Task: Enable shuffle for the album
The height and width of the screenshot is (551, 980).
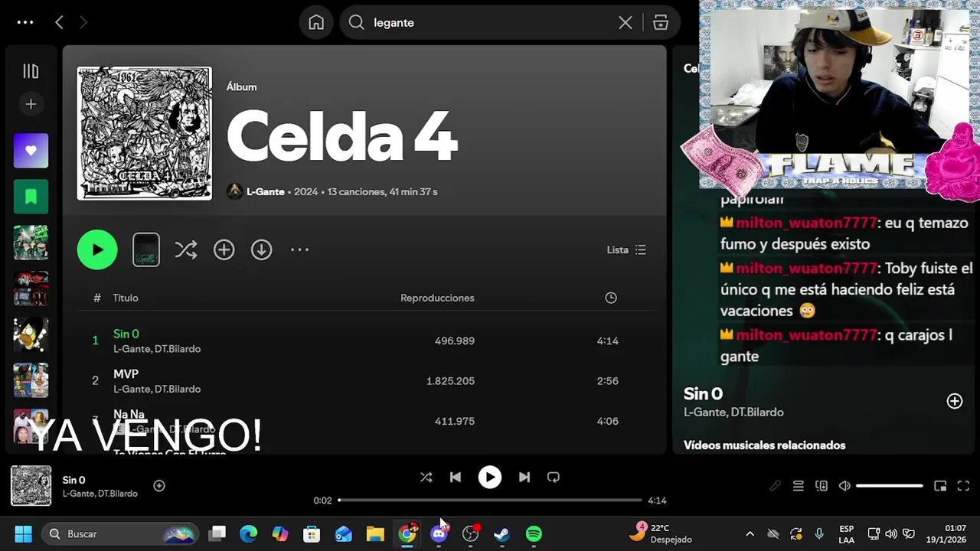Action: (x=186, y=249)
